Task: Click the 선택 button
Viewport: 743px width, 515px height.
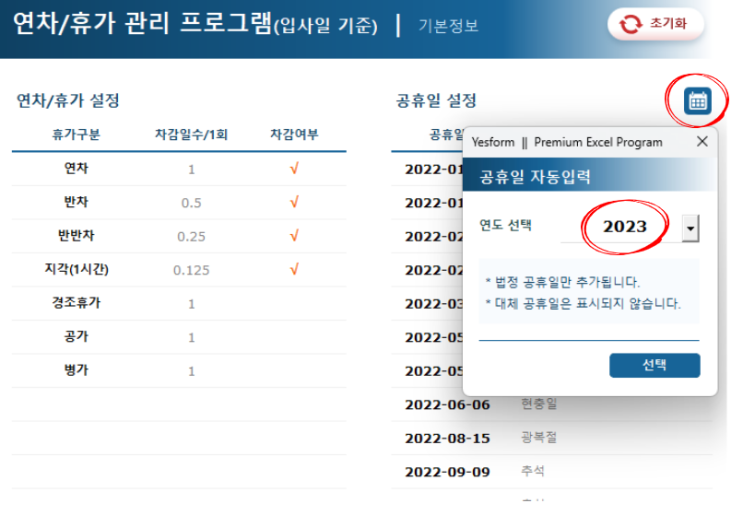Action: tap(654, 365)
